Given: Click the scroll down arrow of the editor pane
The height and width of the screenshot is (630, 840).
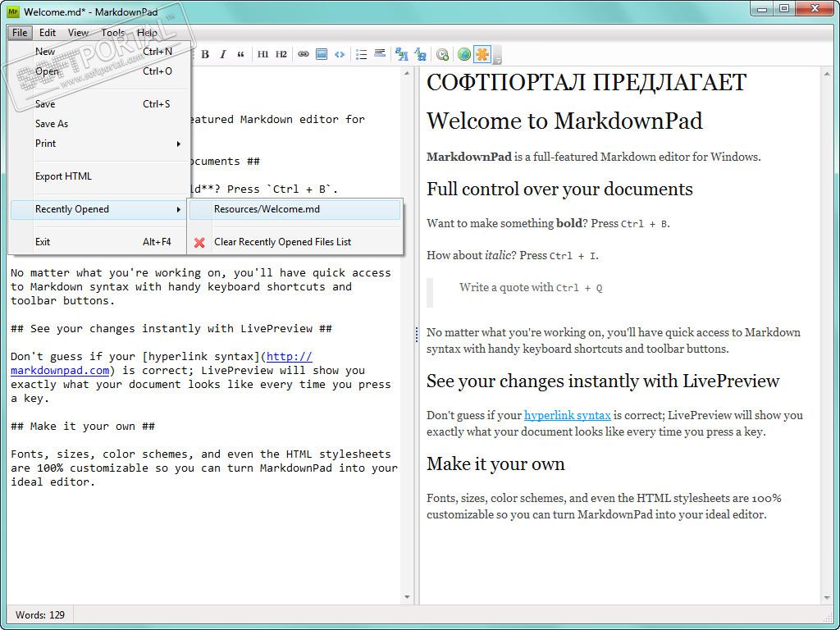Looking at the screenshot, I should point(407,597).
